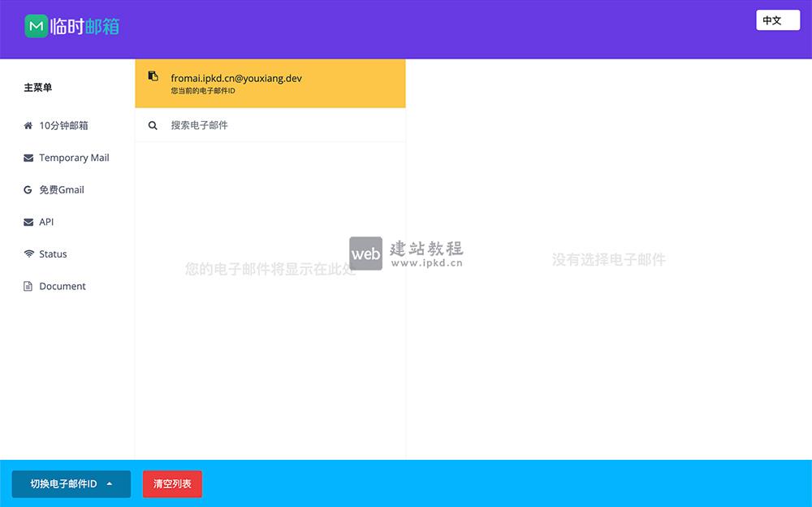Click the API envelope icon

[27, 222]
